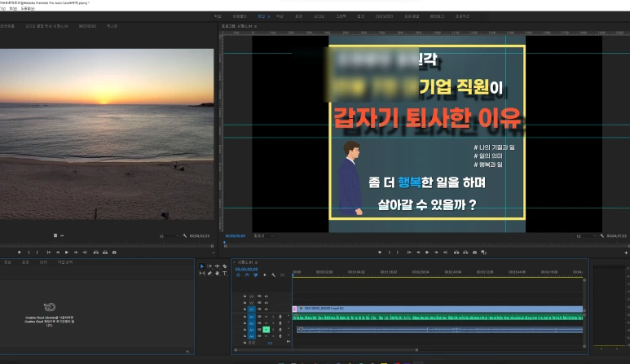Unmute audio track A3

[266, 330]
